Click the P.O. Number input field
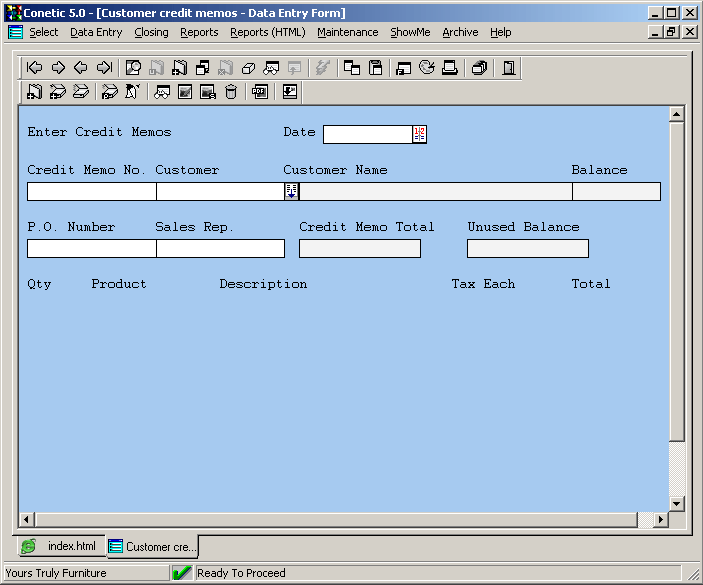The height and width of the screenshot is (585, 703). (91, 248)
